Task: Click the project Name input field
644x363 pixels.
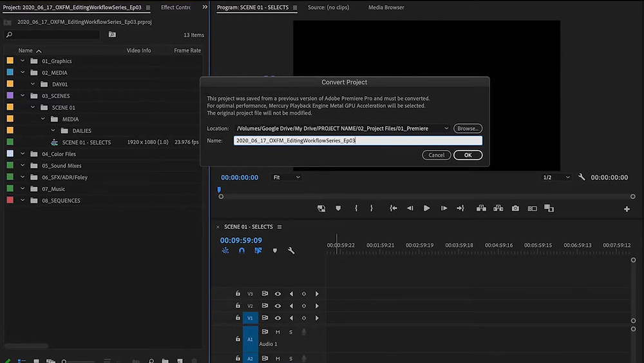Action: click(357, 141)
